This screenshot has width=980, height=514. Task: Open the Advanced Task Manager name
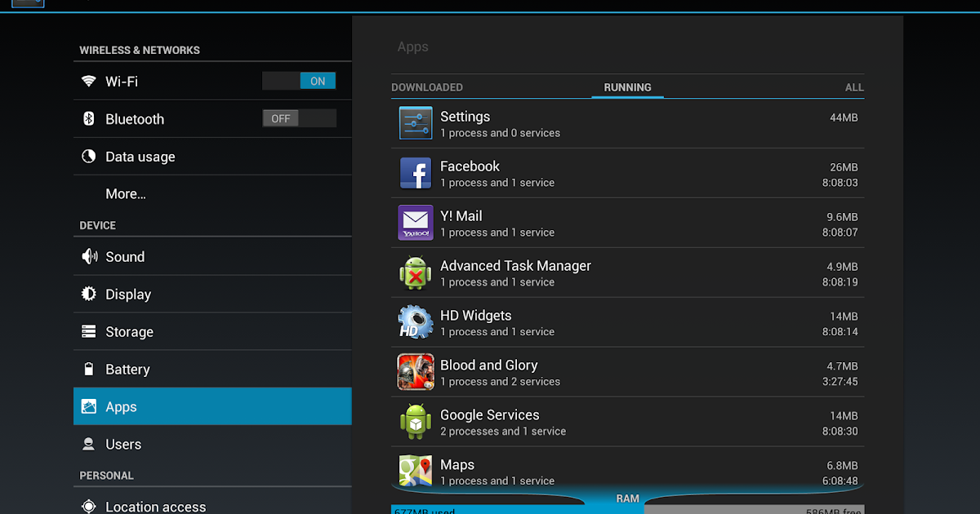pyautogui.click(x=515, y=266)
